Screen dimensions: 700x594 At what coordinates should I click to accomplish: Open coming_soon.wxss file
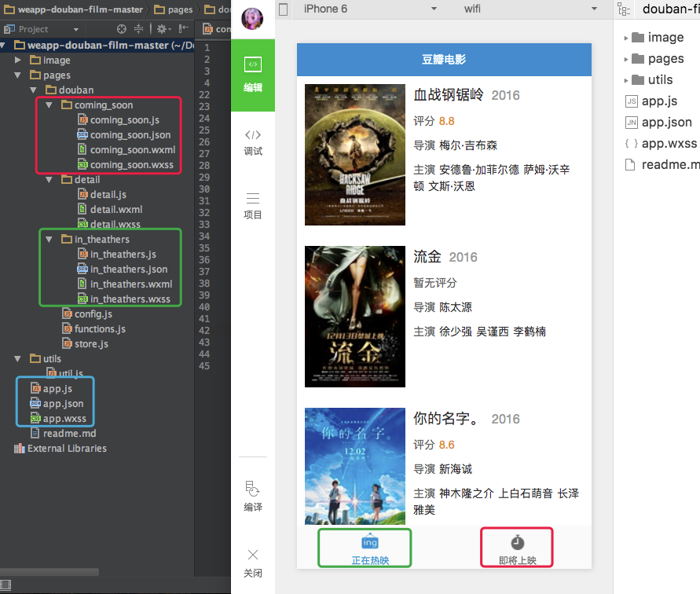click(x=126, y=165)
